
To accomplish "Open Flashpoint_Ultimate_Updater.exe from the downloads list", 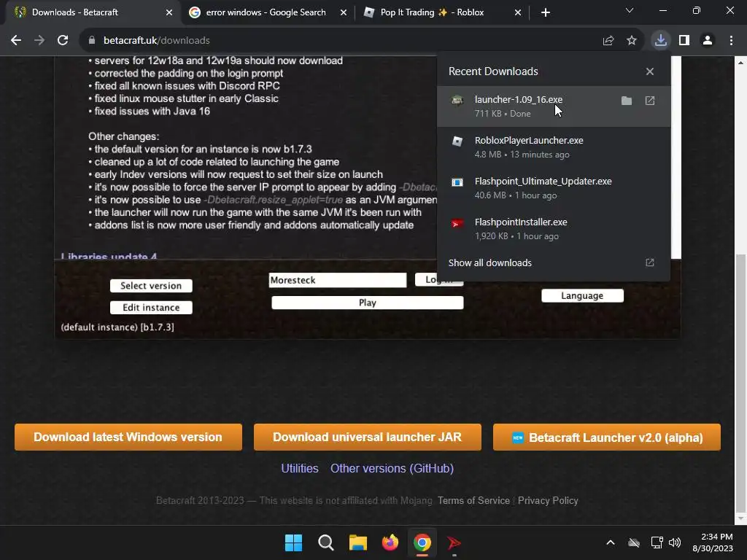I will click(554, 188).
